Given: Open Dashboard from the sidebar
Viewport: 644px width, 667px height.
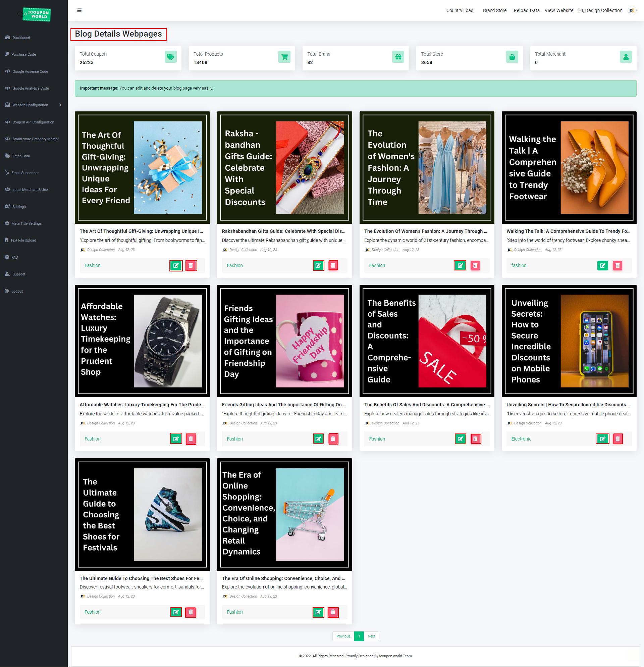Looking at the screenshot, I should [x=21, y=38].
